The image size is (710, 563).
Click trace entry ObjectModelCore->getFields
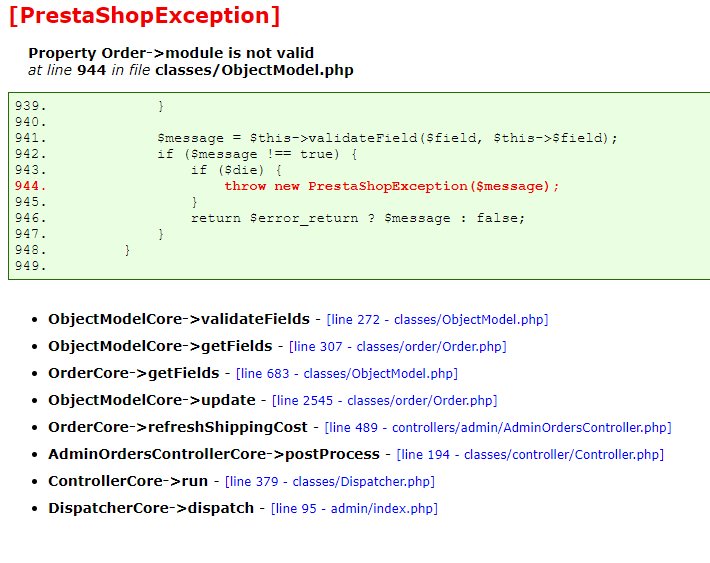(x=160, y=346)
